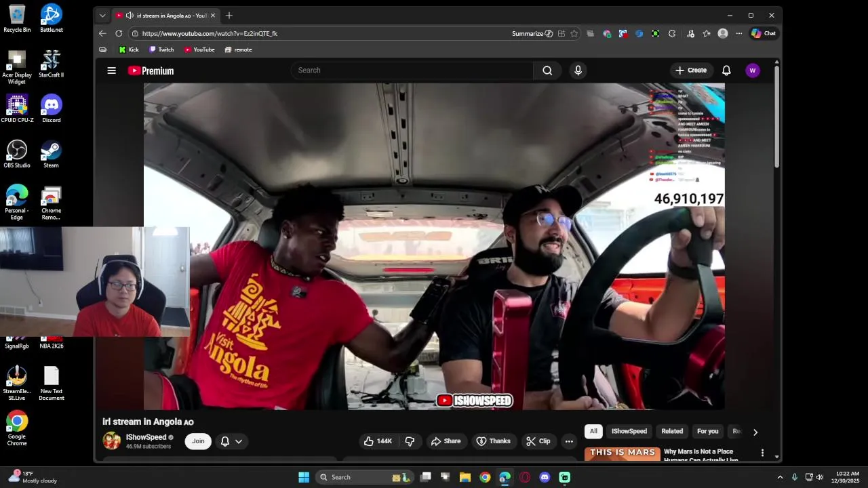Open New Text Document on desktop
Image resolution: width=868 pixels, height=488 pixels.
click(52, 384)
